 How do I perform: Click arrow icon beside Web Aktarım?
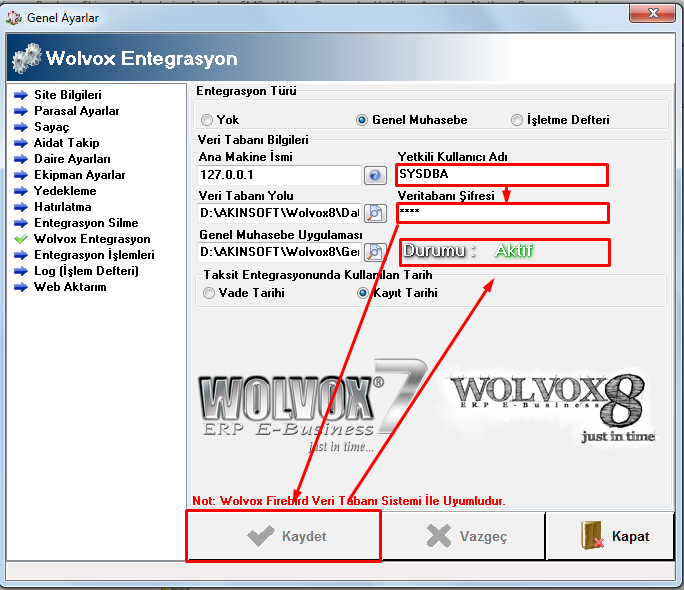coord(21,287)
